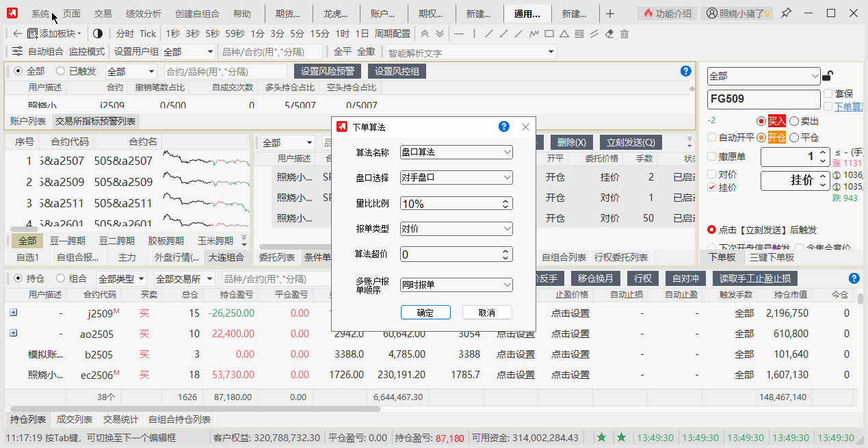Click the 立刻发送(Q) button
Viewport: 868px width, 448px height.
pyautogui.click(x=631, y=142)
